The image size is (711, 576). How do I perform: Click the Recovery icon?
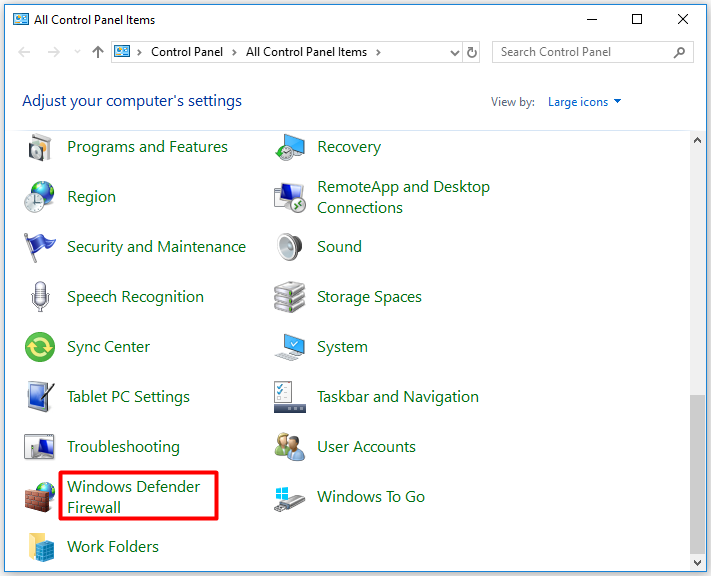tap(290, 147)
